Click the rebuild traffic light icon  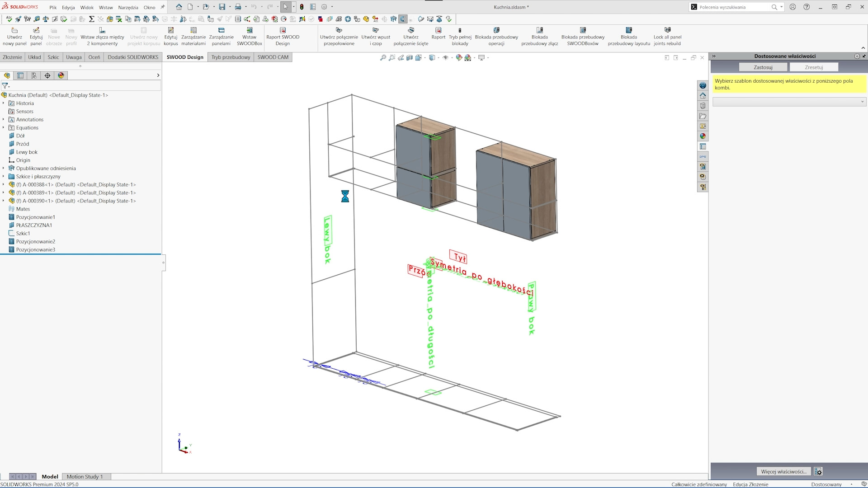(x=302, y=7)
